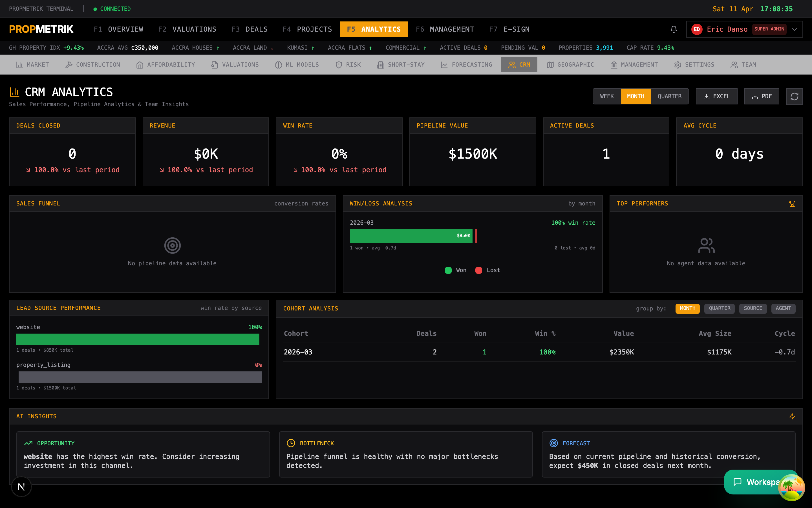Click the CAP RATE 9.43% ticker item
Screen dimensions: 812x508
[650, 48]
